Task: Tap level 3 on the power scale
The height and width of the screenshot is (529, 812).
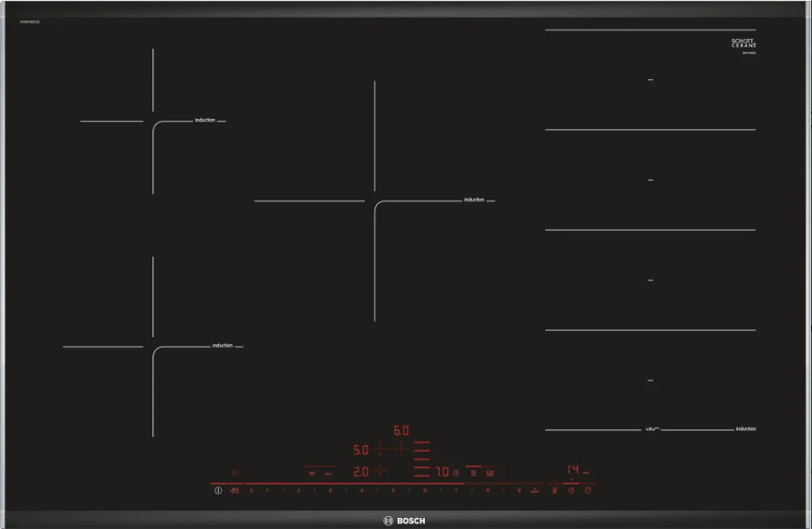Action: coord(330,491)
